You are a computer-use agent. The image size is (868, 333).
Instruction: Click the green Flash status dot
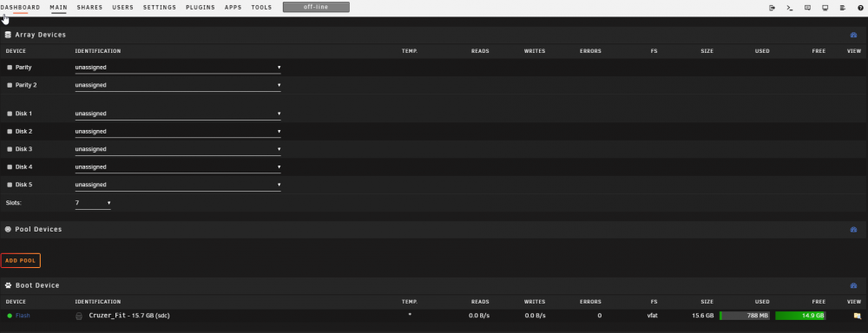(x=10, y=316)
